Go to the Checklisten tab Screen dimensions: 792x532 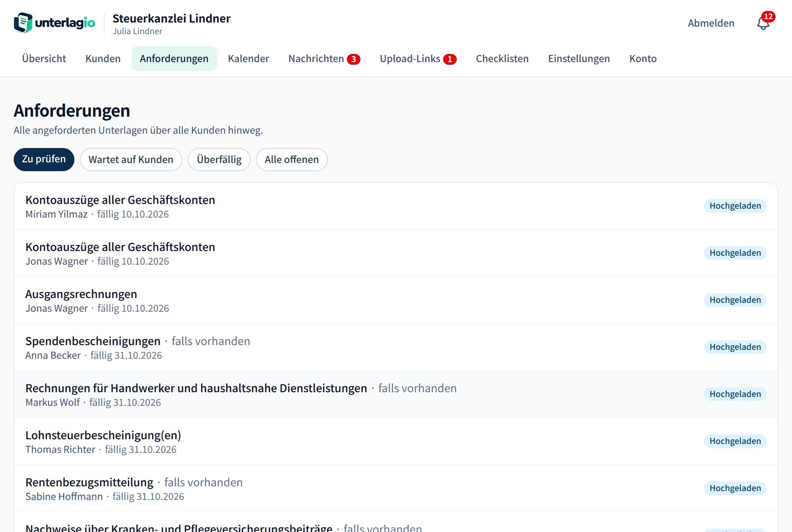pos(502,58)
